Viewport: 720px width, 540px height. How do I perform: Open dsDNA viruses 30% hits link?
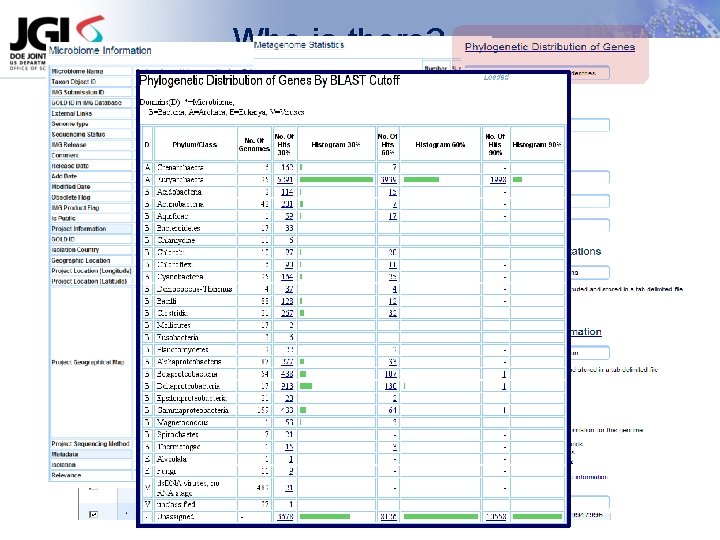(289, 488)
